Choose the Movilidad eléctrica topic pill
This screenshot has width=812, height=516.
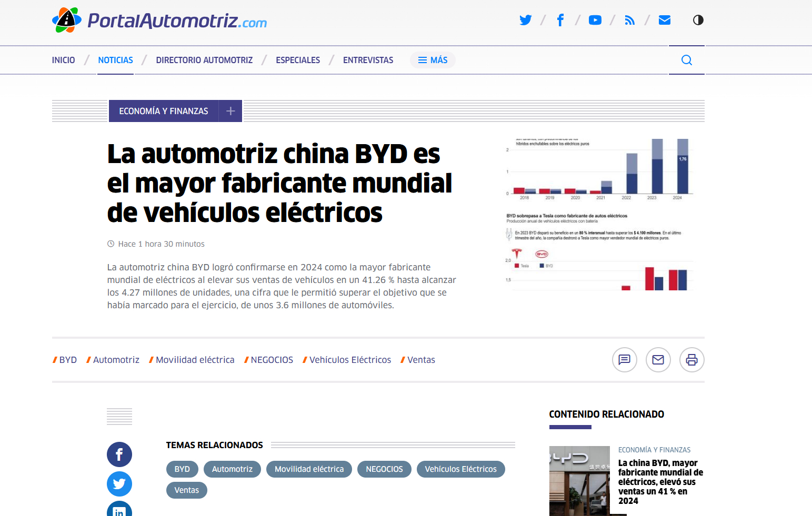click(309, 469)
